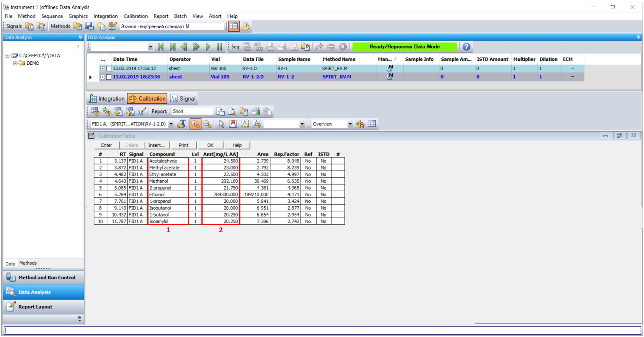The image size is (644, 337).
Task: Check the checkbox for the RV-1-2.D row
Action: click(x=109, y=77)
